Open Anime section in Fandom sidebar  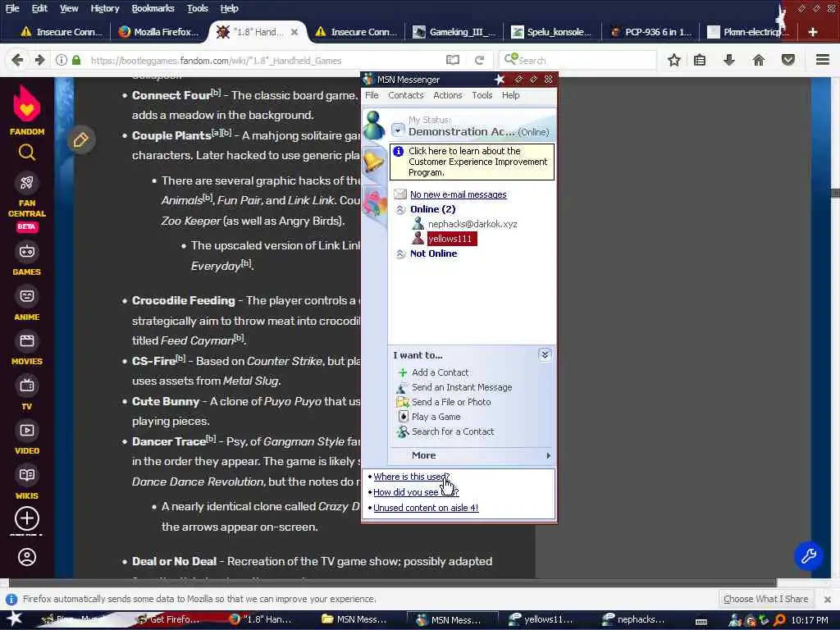pos(27,304)
